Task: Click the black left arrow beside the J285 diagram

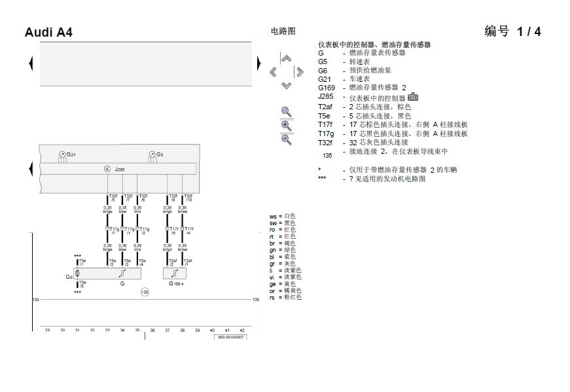Action: pos(31,169)
